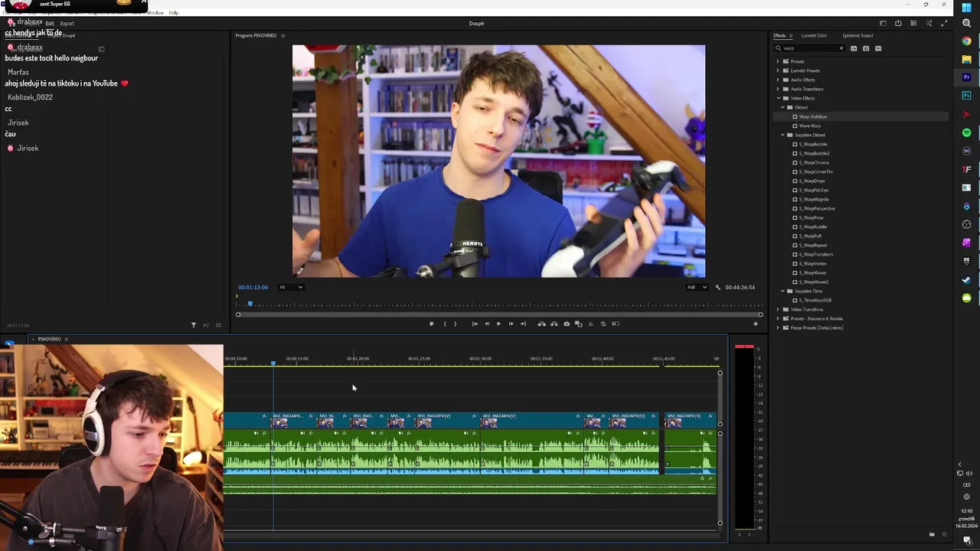This screenshot has width=980, height=551.
Task: Open Google Chrome from taskbar
Action: [x=966, y=41]
